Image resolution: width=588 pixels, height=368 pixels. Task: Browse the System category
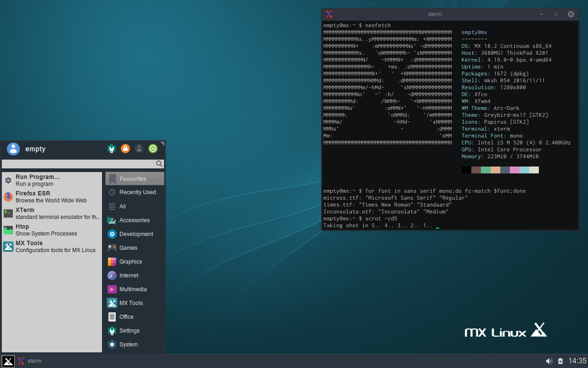pos(135,345)
